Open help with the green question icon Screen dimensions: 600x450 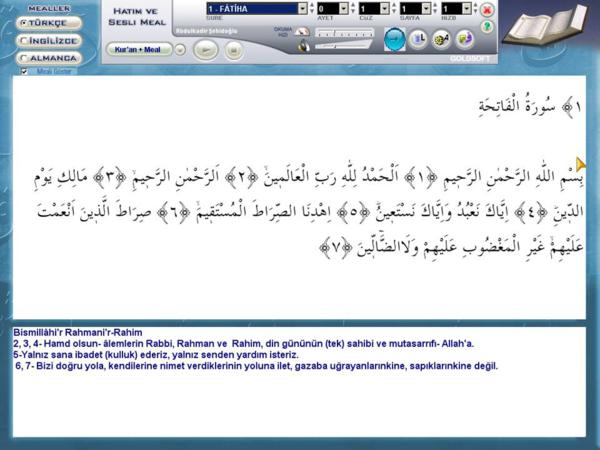pos(487,27)
